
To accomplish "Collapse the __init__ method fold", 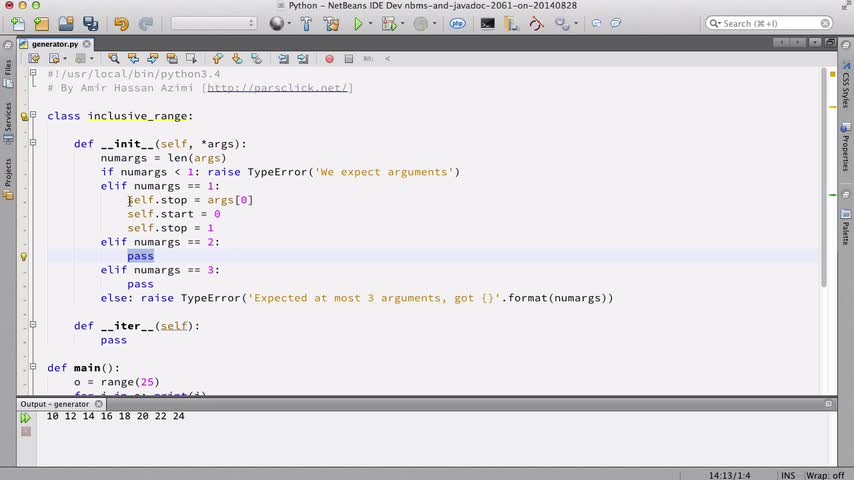I will tap(33, 143).
